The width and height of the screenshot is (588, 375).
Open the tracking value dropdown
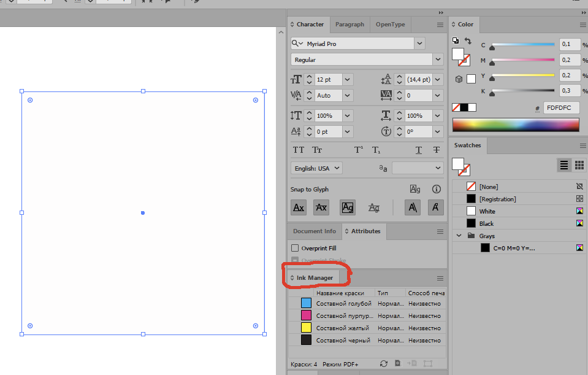(438, 95)
